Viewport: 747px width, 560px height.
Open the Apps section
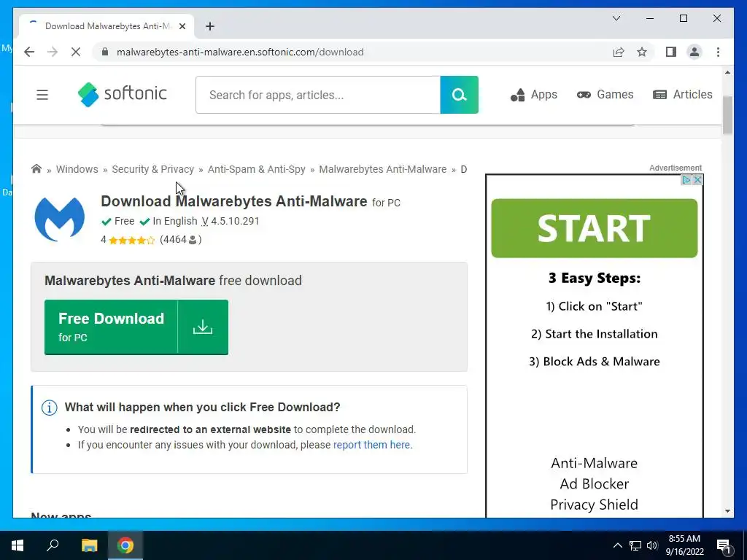(533, 95)
